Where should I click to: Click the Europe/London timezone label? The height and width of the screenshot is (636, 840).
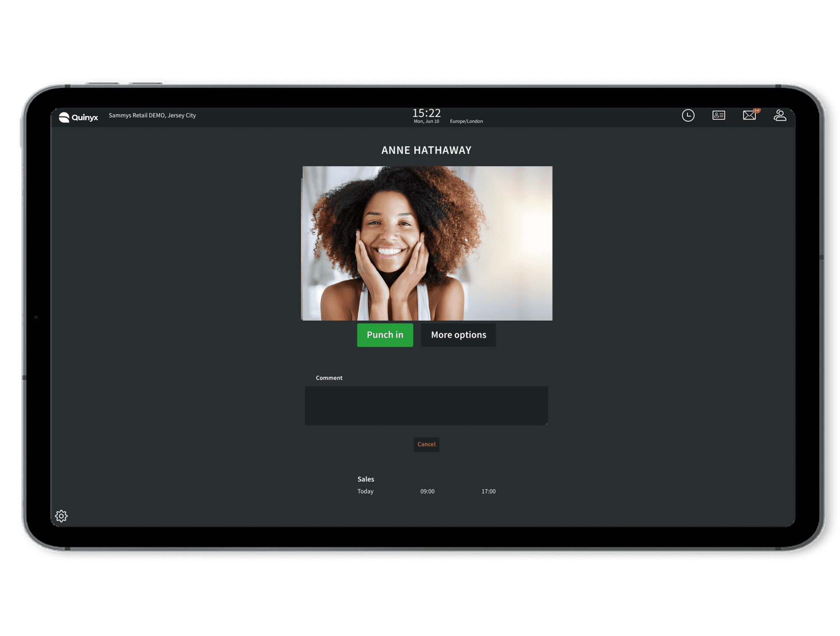[x=466, y=121]
